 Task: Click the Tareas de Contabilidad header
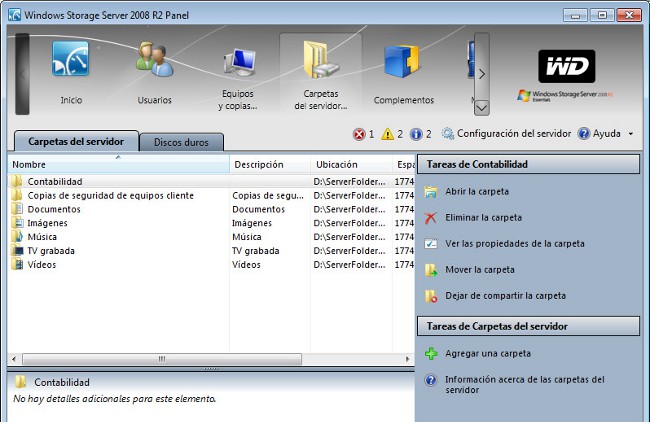[x=529, y=165]
